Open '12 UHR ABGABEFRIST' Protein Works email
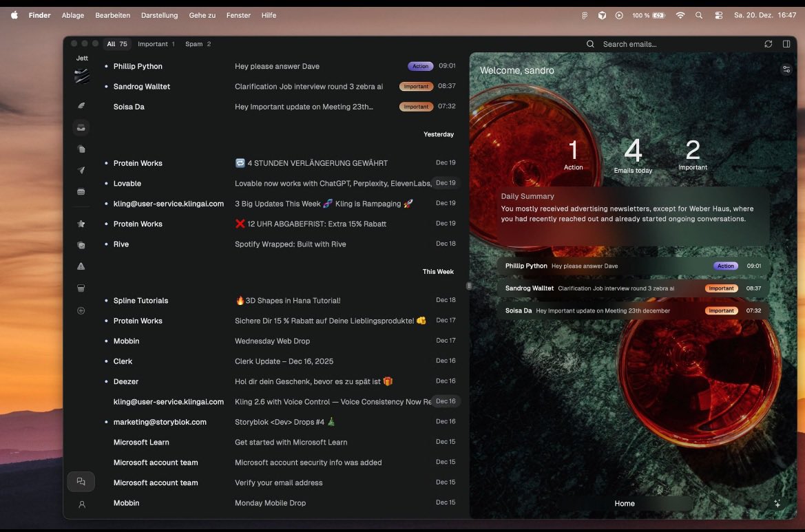Screen dimensions: 805x532 (x=280, y=224)
